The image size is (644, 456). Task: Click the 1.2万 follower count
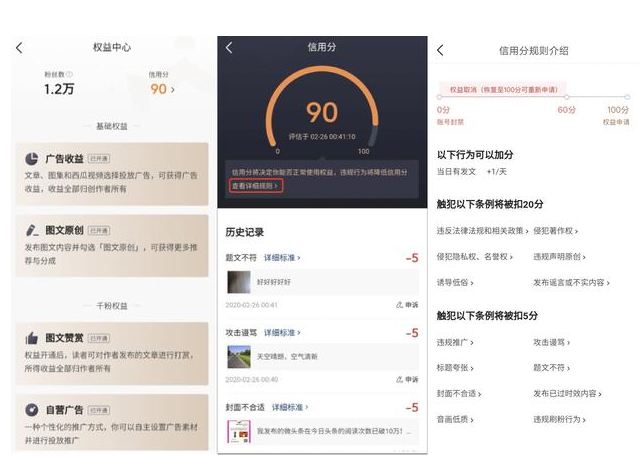pyautogui.click(x=59, y=89)
